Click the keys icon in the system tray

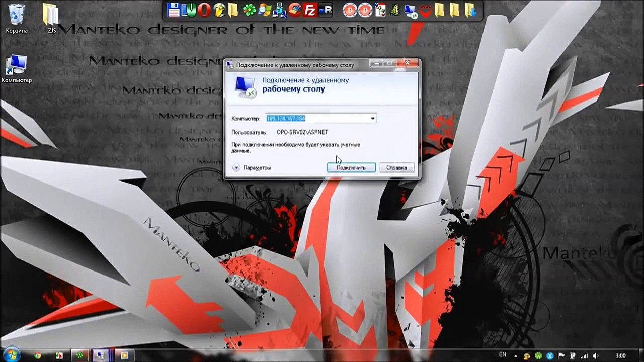(527, 356)
